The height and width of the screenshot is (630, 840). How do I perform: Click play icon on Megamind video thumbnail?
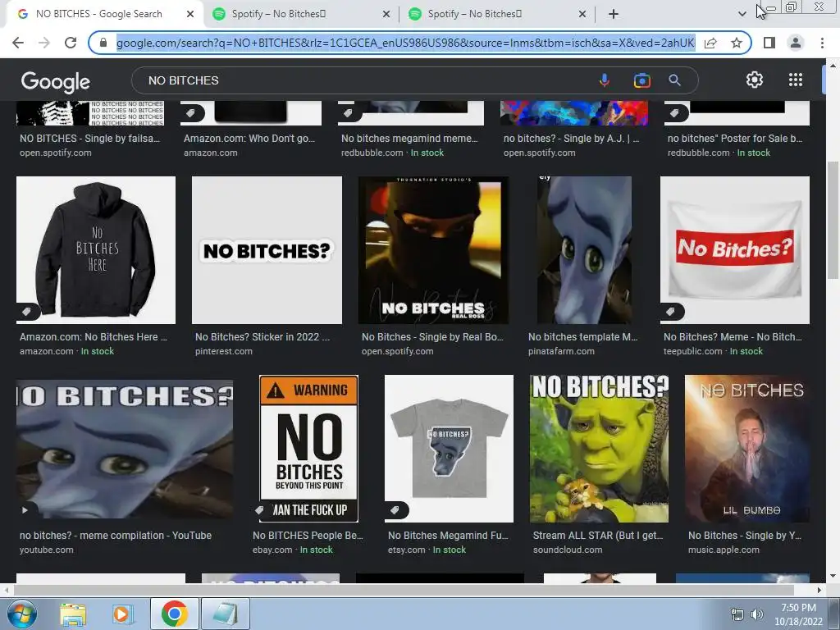[x=25, y=510]
